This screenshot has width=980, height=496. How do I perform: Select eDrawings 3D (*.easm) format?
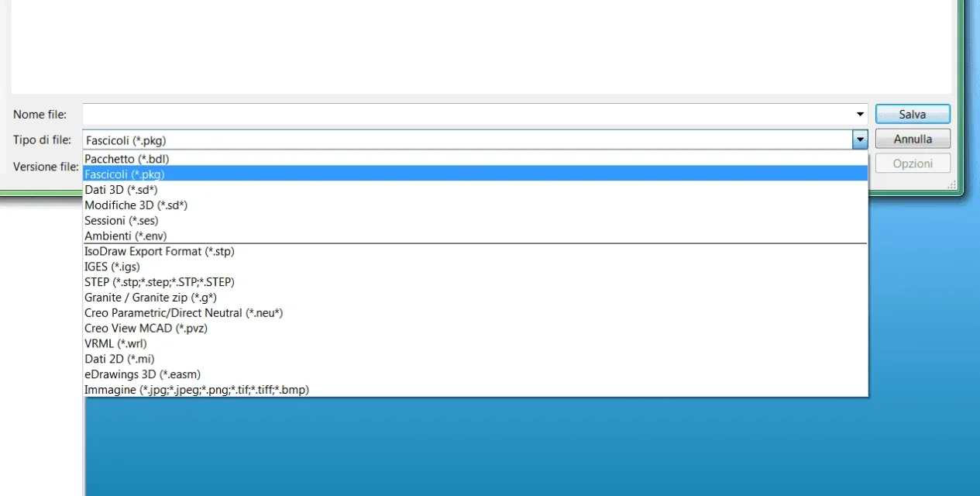pyautogui.click(x=143, y=374)
